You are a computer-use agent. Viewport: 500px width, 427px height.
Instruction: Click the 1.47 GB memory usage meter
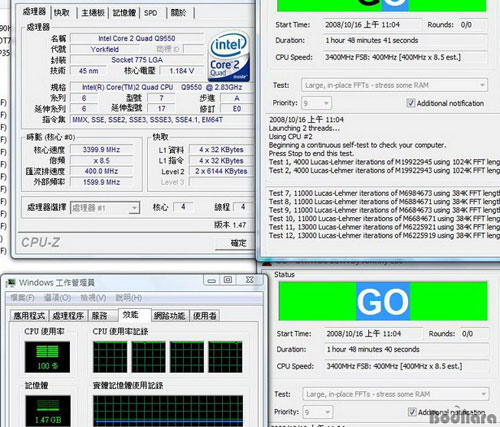point(48,411)
